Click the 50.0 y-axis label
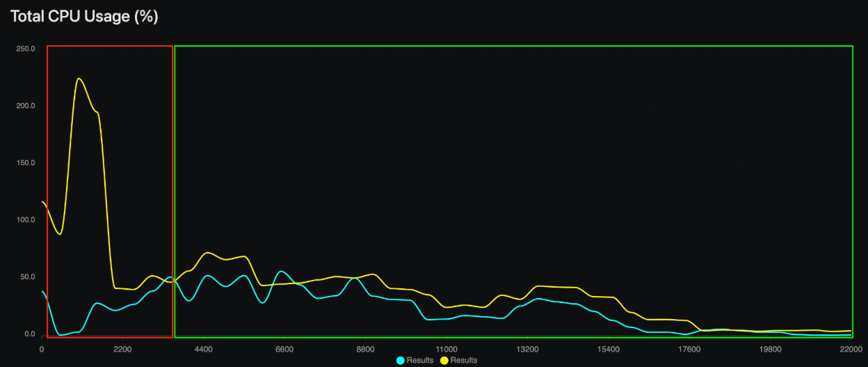868x367 pixels. point(28,277)
